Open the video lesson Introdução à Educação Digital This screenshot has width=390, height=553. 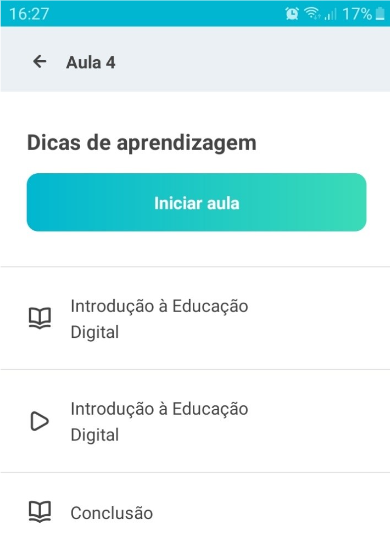(195, 421)
